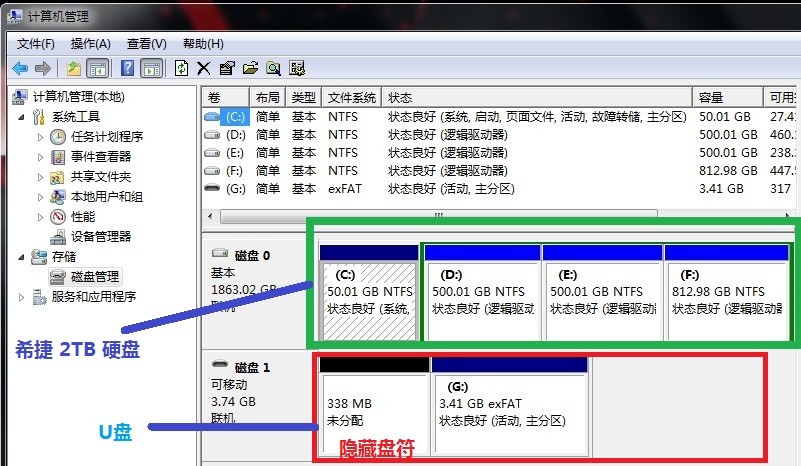Sort by the 文件系统 column header
This screenshot has height=466, width=801.
(352, 98)
